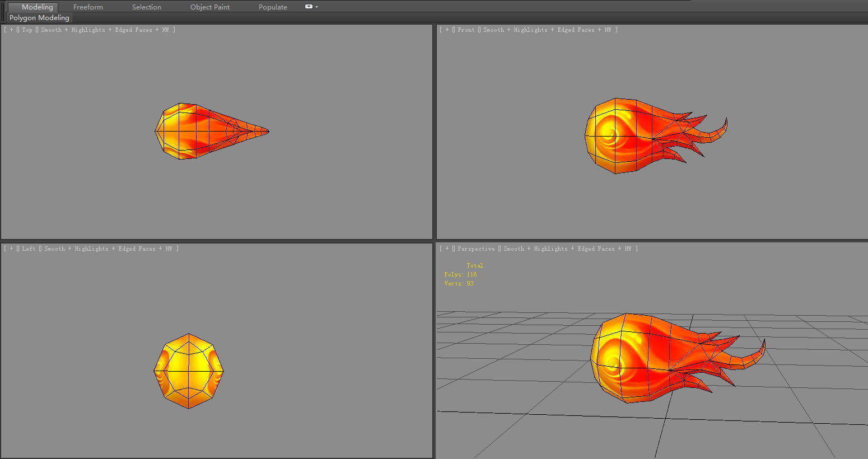This screenshot has width=868, height=459.
Task: Select the fireball model in Left viewport
Action: 189,371
